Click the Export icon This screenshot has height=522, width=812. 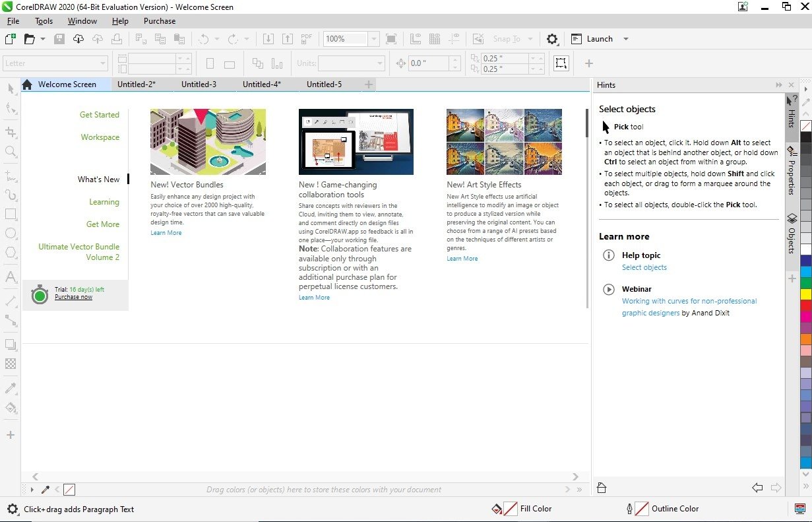click(287, 39)
